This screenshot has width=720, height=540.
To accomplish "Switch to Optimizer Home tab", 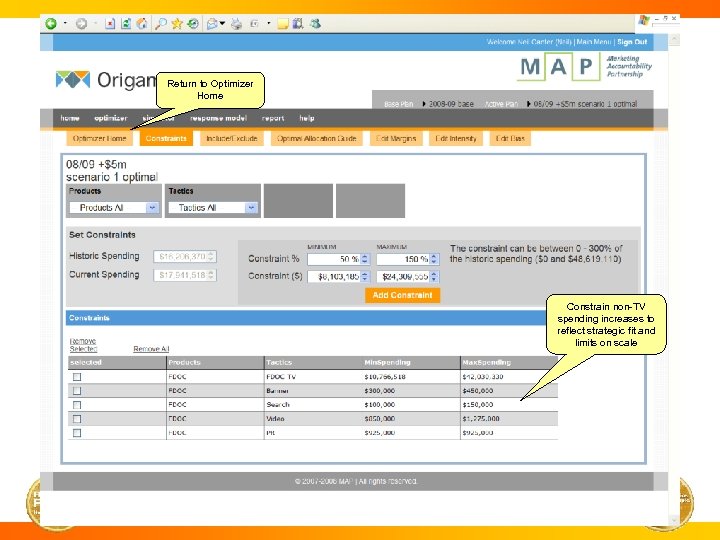I will pyautogui.click(x=100, y=138).
